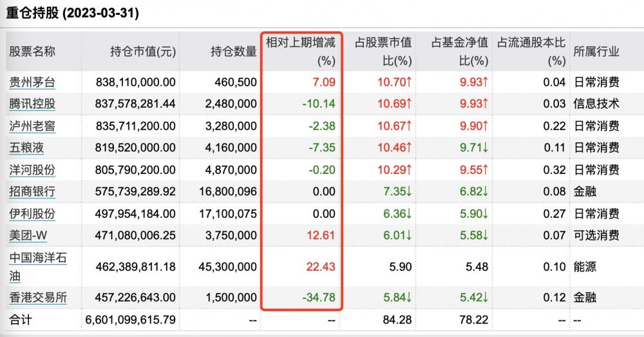Click the 占流通股本比(%) column header
Viewport: 644px width, 337px height.
(x=531, y=52)
